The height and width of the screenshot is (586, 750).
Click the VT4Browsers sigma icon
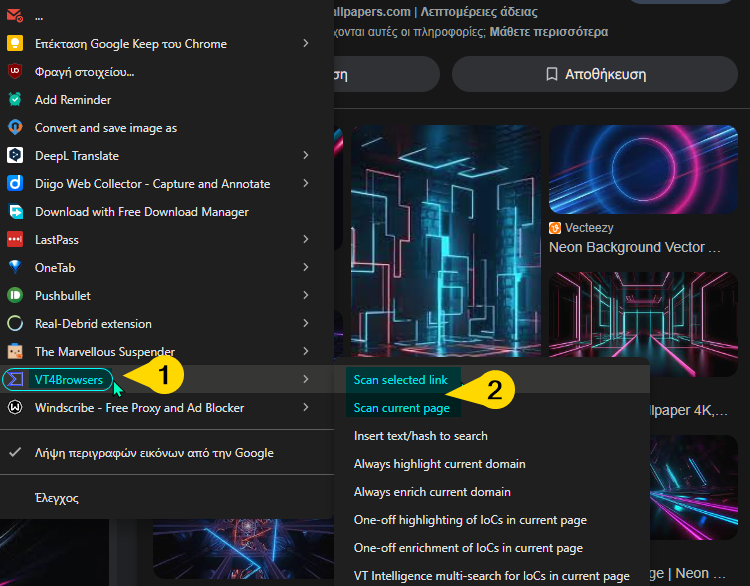[x=15, y=379]
